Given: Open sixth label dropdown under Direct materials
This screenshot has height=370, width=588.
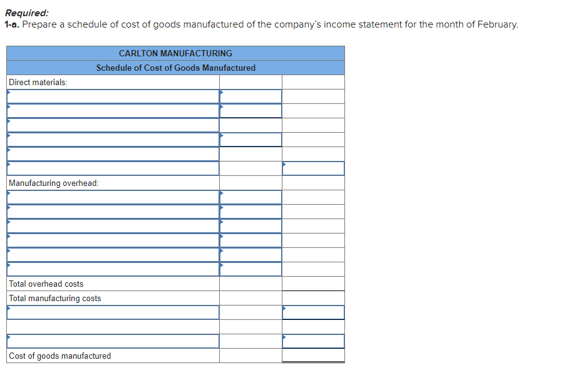Looking at the screenshot, I should click(113, 168).
